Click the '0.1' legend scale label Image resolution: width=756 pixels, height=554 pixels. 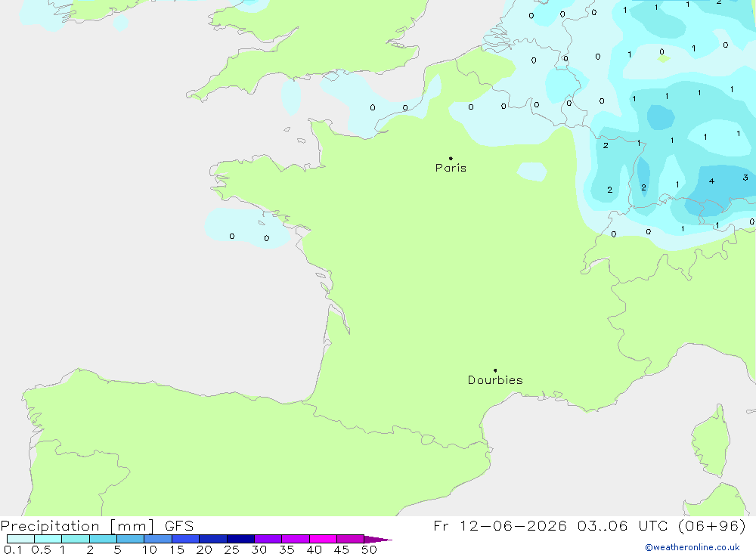click(x=13, y=549)
